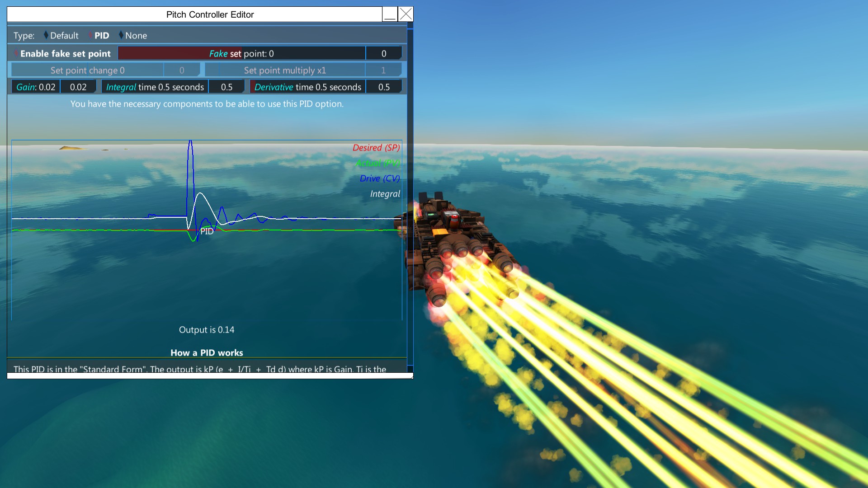Click the Integral time 0.5 value field
The width and height of the screenshot is (868, 488).
tap(226, 87)
